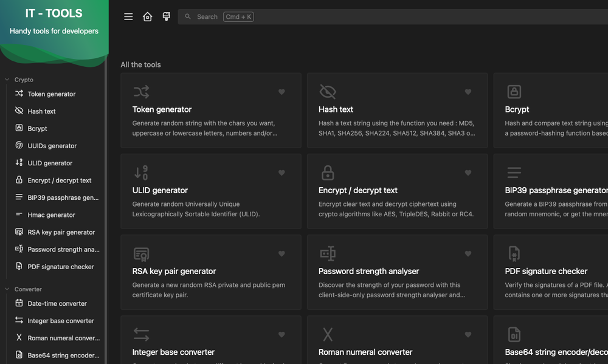This screenshot has height=364, width=608.
Task: Click the certificate icon on RSA key pair card
Action: point(141,253)
